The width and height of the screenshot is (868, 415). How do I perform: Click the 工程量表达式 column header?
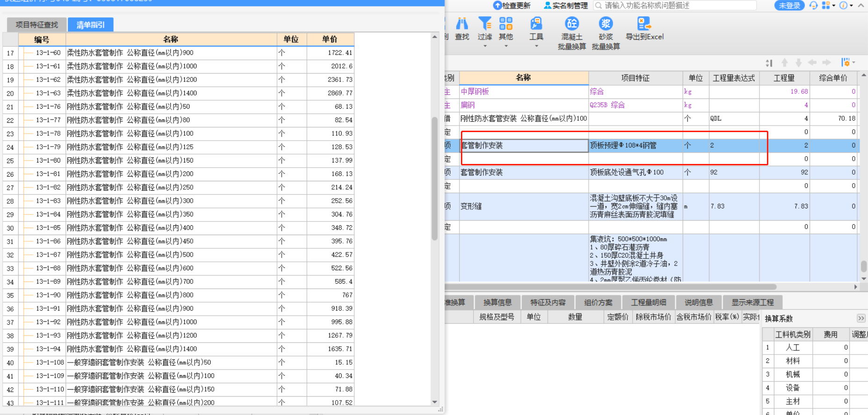pos(734,78)
